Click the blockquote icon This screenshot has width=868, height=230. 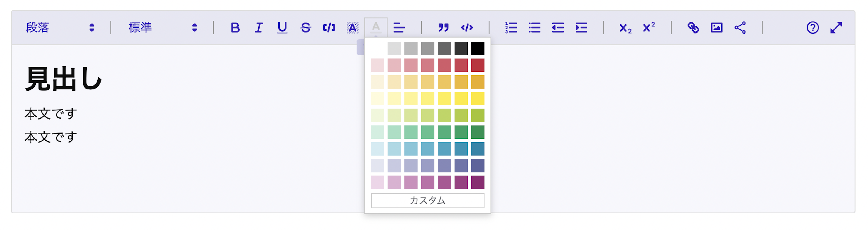(443, 27)
